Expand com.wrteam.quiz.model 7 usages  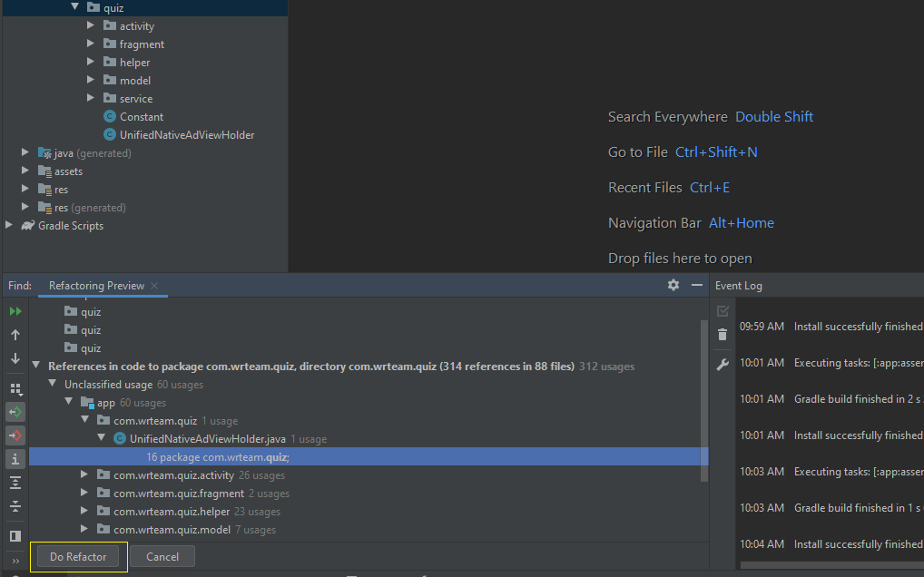coord(84,530)
